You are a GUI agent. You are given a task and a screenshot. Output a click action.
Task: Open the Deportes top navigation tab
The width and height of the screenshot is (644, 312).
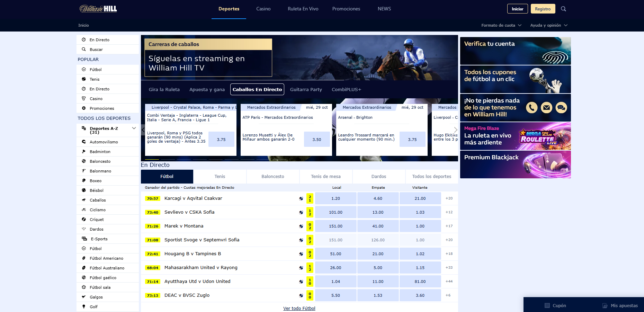[x=229, y=9]
